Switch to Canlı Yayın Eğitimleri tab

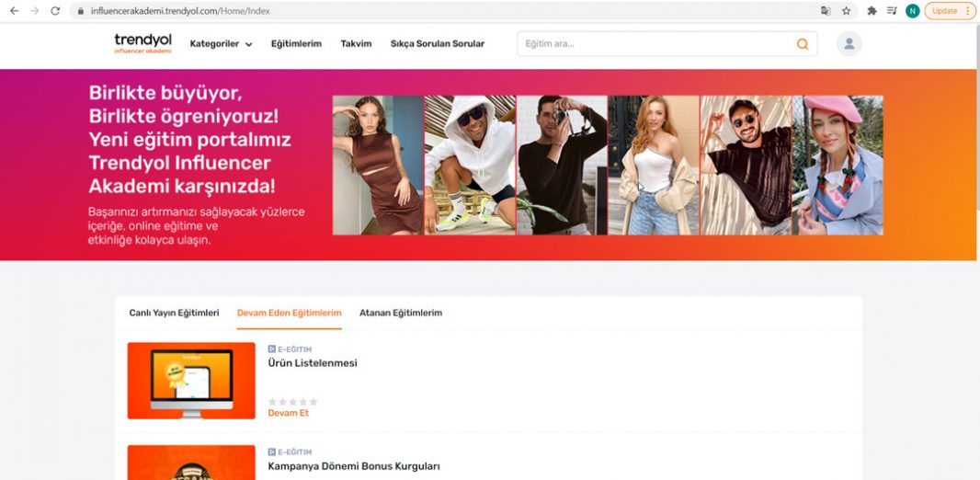pos(175,313)
